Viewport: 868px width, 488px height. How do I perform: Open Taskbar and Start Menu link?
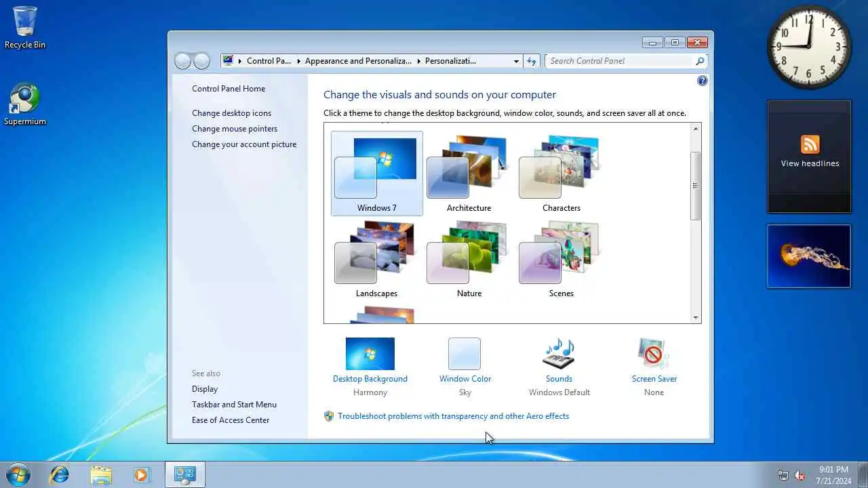[x=234, y=405]
